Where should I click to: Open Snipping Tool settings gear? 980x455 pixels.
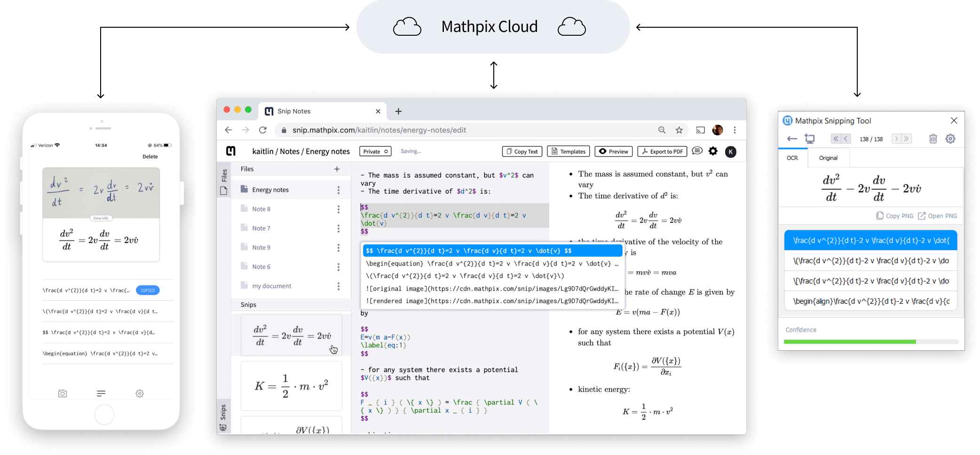point(950,139)
